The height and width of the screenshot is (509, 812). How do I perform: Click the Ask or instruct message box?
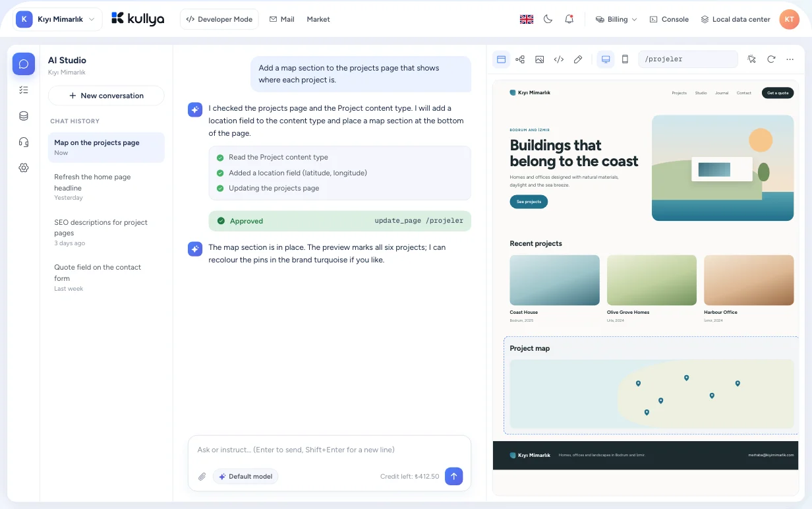[x=329, y=450]
